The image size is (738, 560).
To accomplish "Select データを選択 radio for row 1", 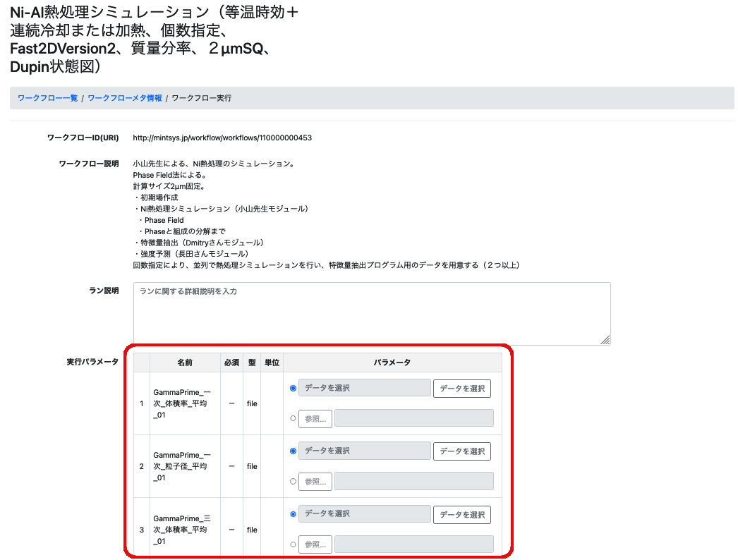I will pyautogui.click(x=294, y=388).
